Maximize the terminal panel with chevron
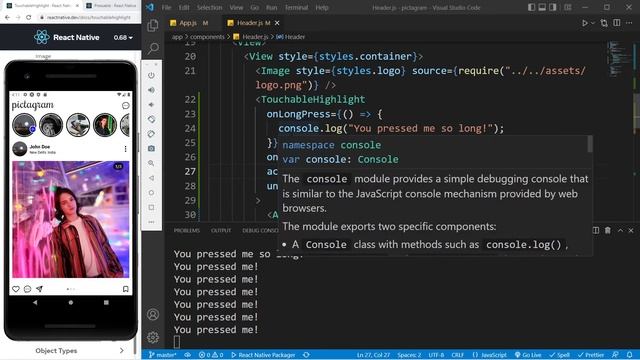 (620, 231)
